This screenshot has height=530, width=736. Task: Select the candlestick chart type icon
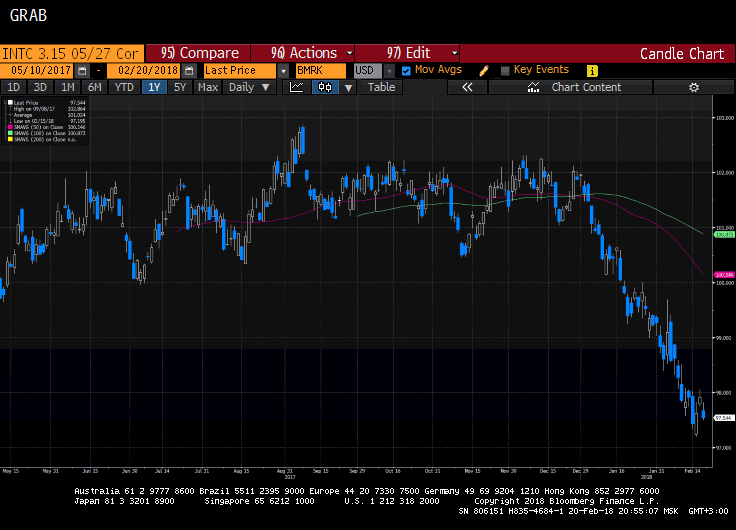325,87
